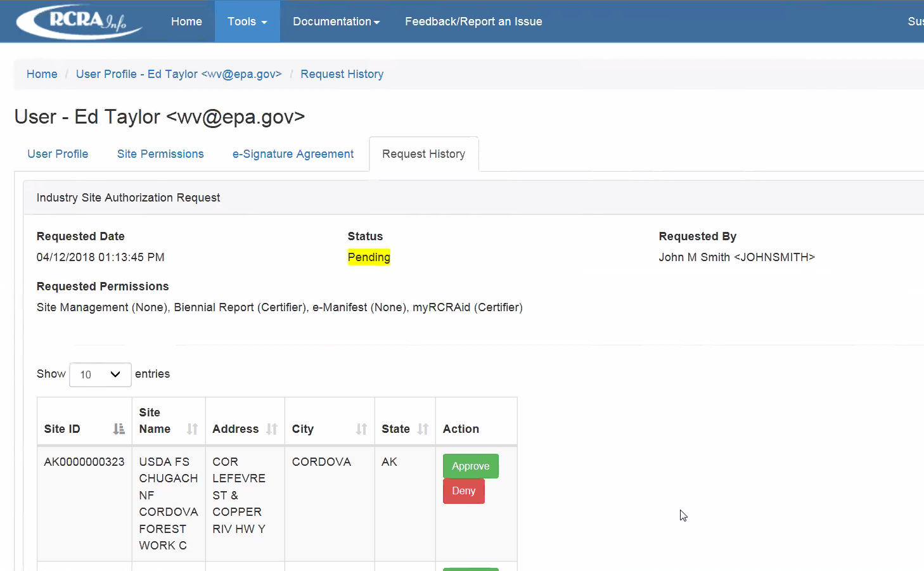Sort by Address using arrows icon
924x571 pixels.
[x=272, y=429]
